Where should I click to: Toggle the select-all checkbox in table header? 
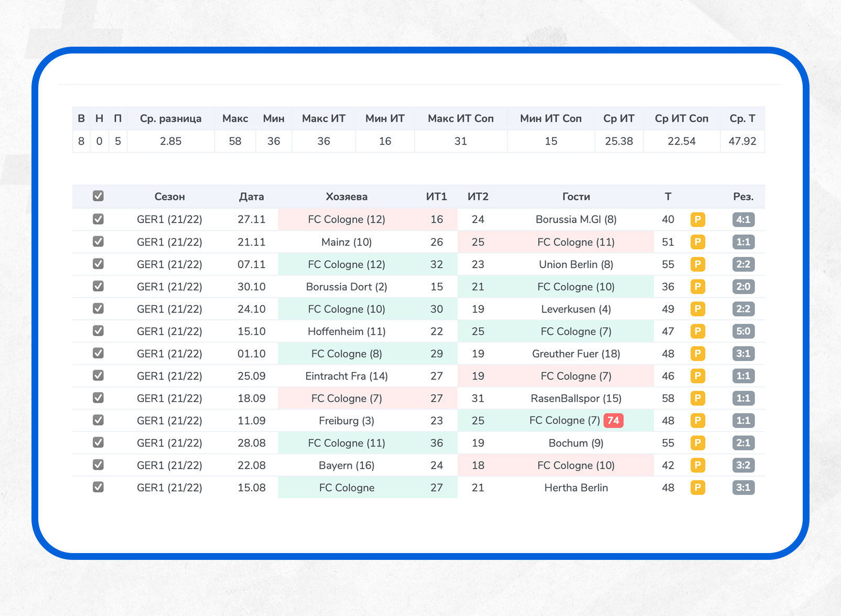click(98, 196)
